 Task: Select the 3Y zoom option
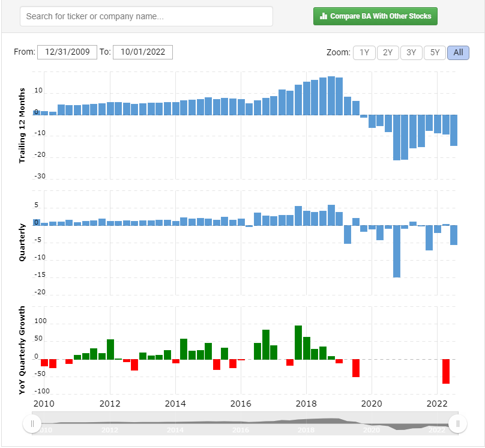pyautogui.click(x=411, y=53)
